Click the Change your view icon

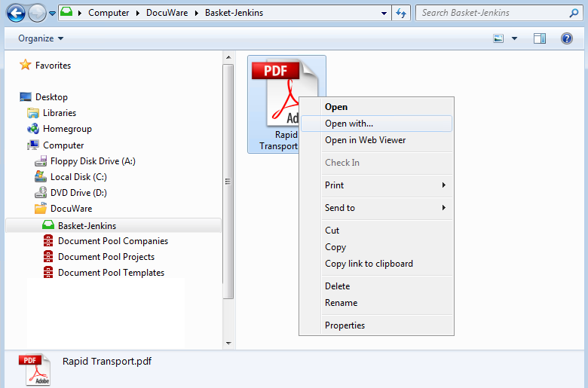click(498, 38)
